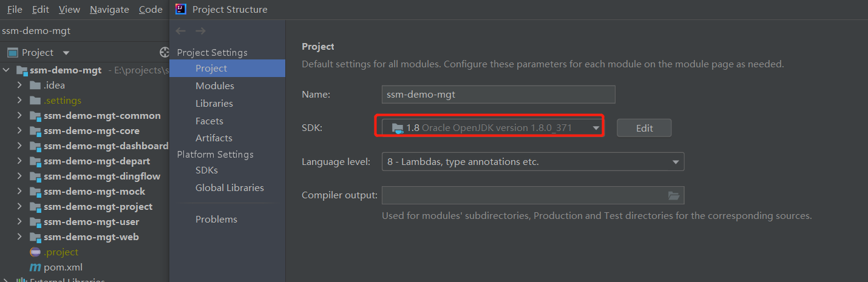This screenshot has height=282, width=868.
Task: Click the Edit button beside SDK
Action: [x=644, y=128]
